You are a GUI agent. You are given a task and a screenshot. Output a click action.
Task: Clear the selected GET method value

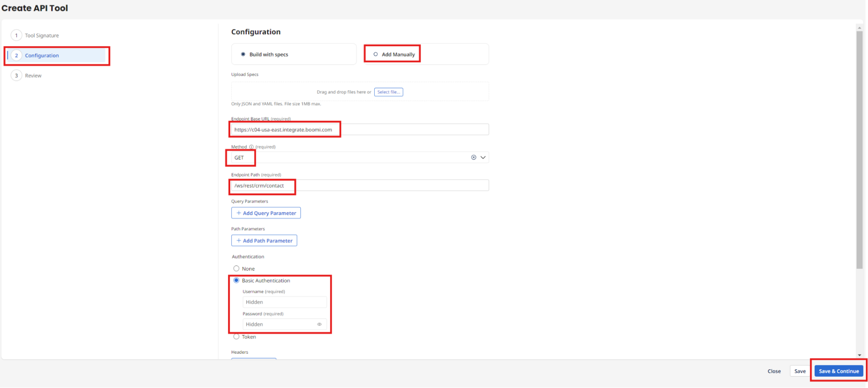473,157
